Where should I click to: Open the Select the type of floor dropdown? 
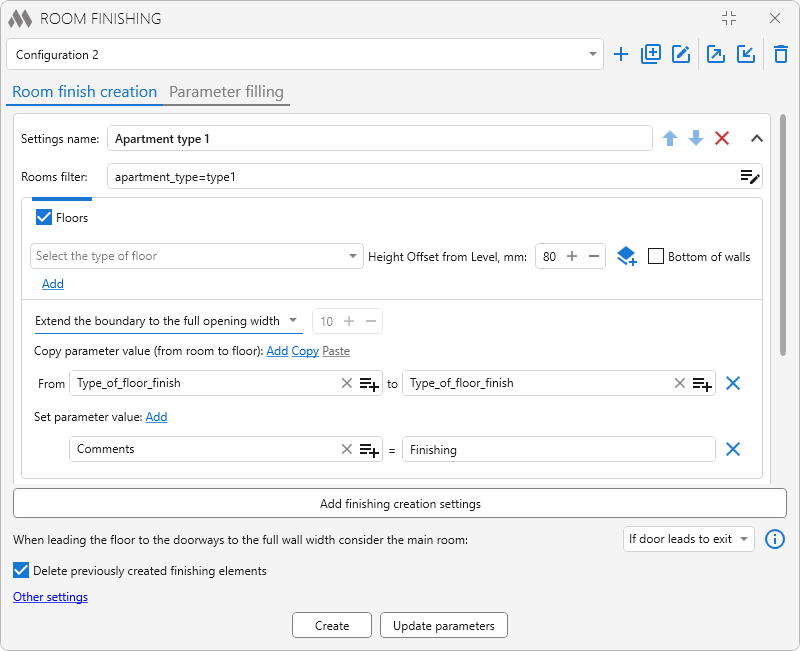point(196,256)
